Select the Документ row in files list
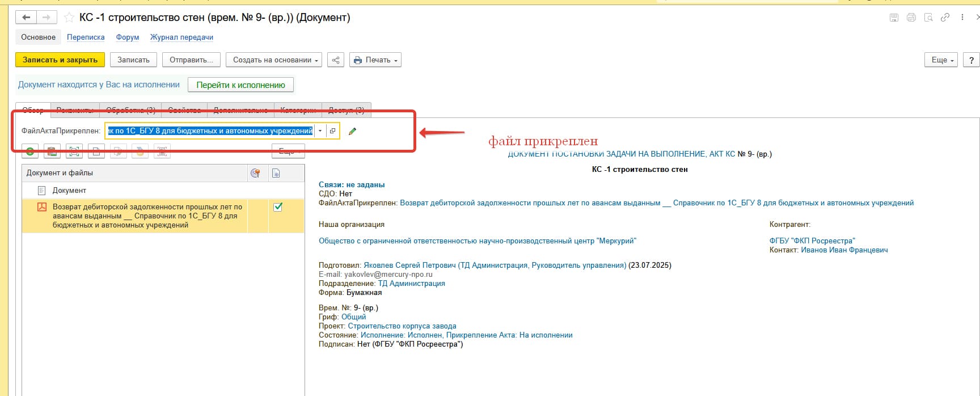 pos(69,191)
